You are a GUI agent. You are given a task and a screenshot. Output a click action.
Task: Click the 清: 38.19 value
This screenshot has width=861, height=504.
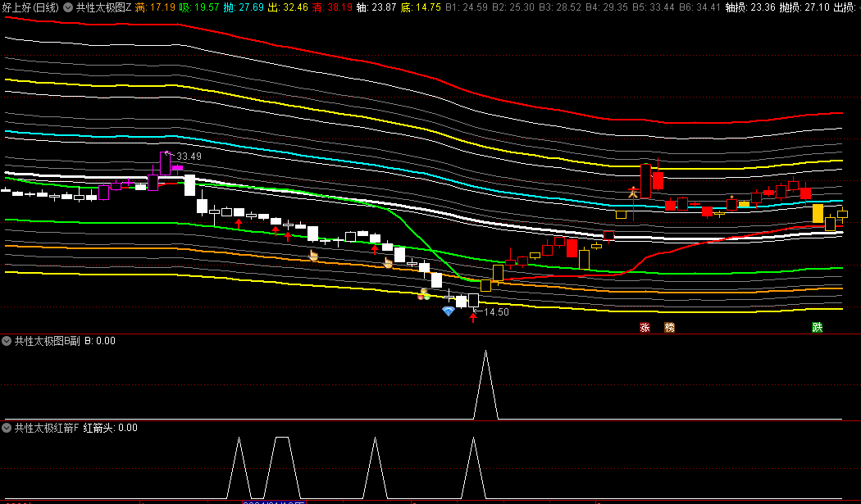[x=332, y=7]
